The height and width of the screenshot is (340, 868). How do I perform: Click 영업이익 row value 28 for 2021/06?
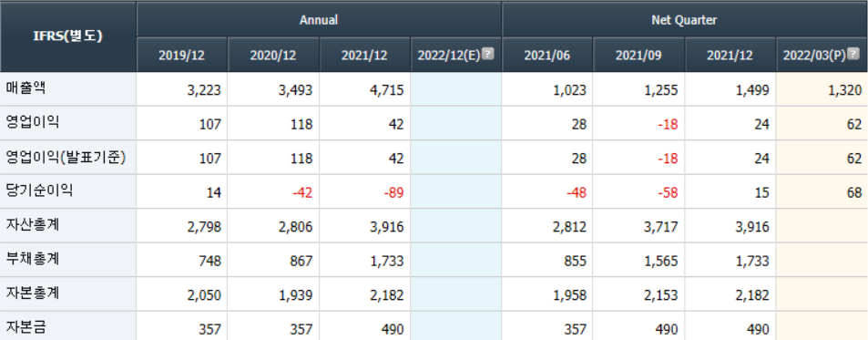click(x=579, y=125)
